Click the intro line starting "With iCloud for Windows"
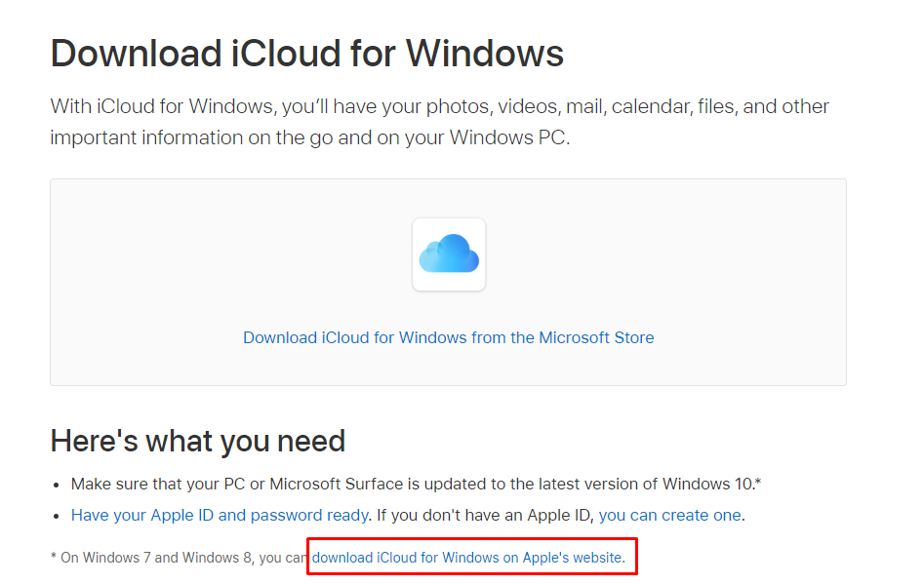The image size is (924, 584). [439, 106]
